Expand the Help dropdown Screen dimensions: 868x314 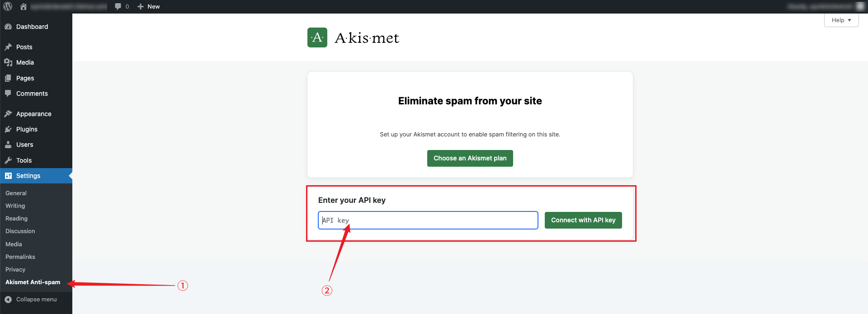tap(841, 20)
